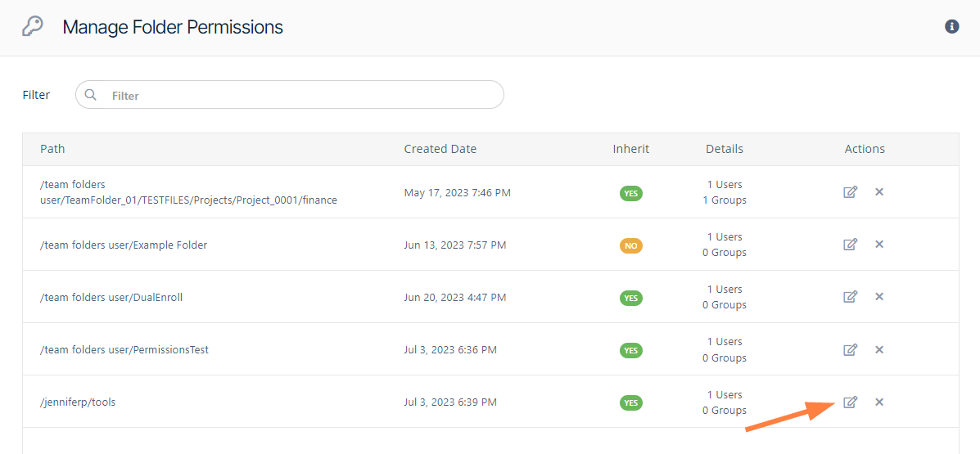Image resolution: width=980 pixels, height=454 pixels.
Task: Click the info icon in the header
Action: pyautogui.click(x=951, y=27)
